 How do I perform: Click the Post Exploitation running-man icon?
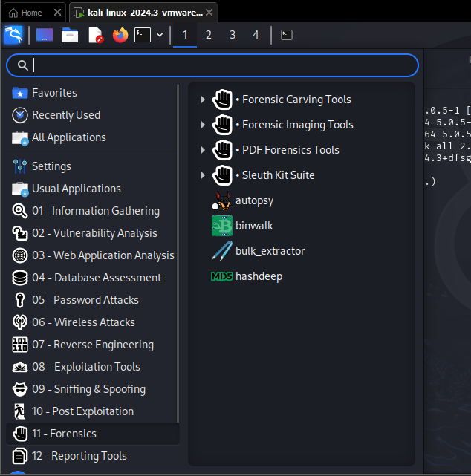(20, 411)
